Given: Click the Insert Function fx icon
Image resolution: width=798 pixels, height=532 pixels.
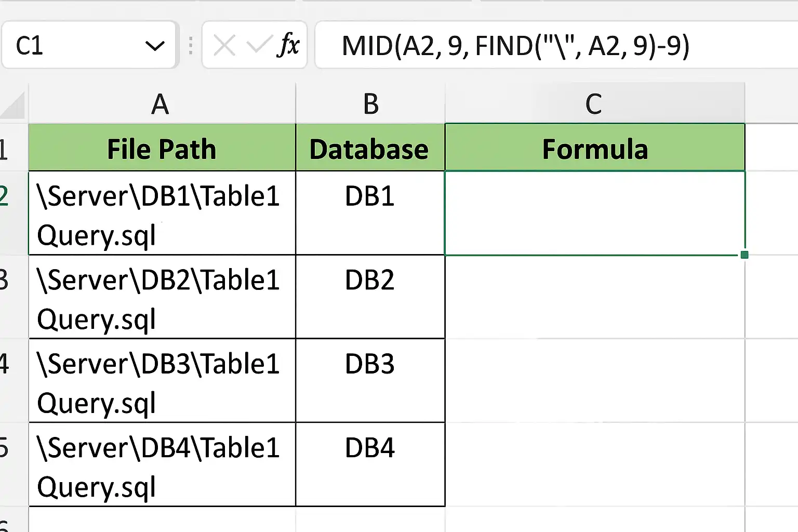Looking at the screenshot, I should tap(288, 45).
